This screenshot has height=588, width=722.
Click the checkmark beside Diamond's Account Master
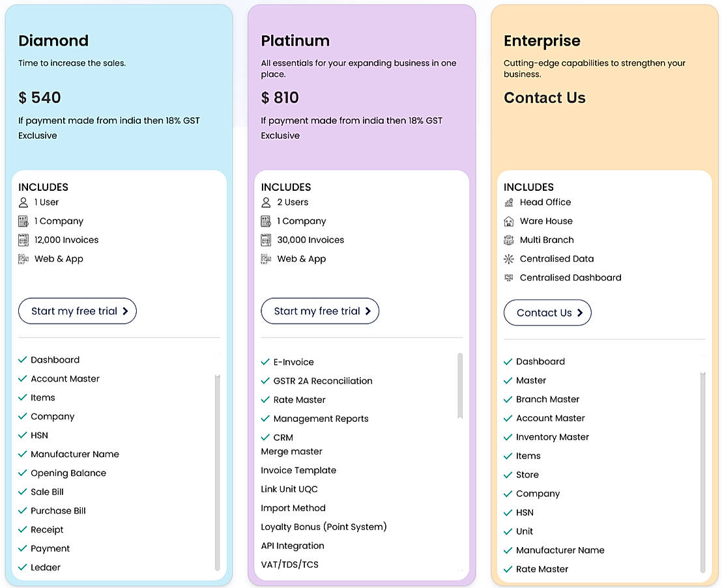click(23, 379)
